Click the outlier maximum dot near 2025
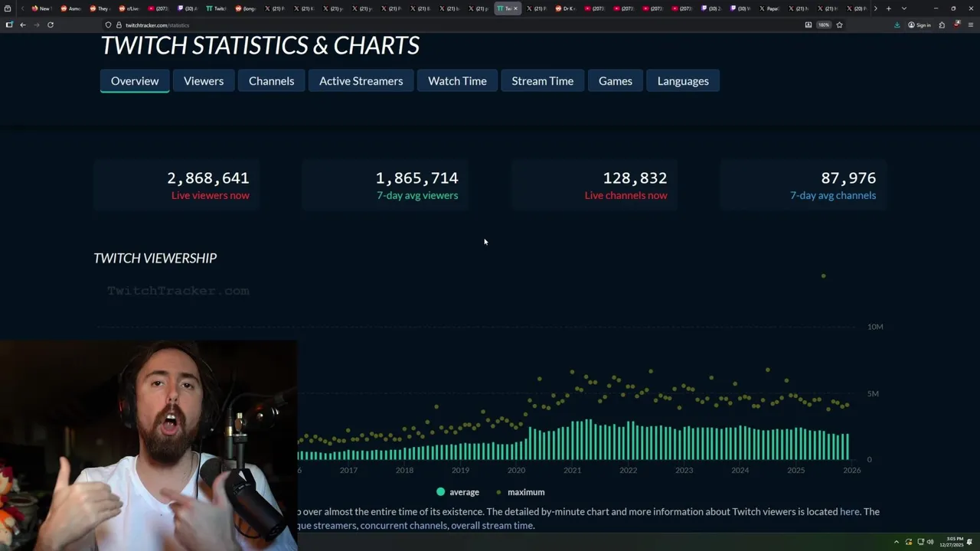Viewport: 980px width, 551px height. pyautogui.click(x=823, y=275)
